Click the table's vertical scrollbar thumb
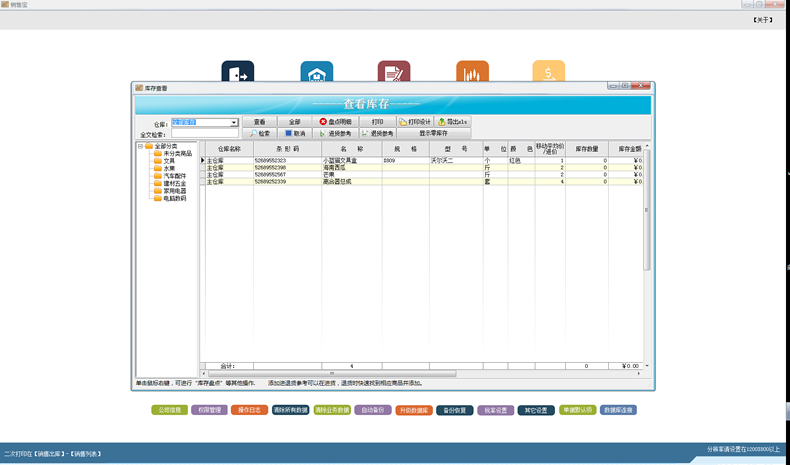The image size is (790, 465). click(x=646, y=210)
